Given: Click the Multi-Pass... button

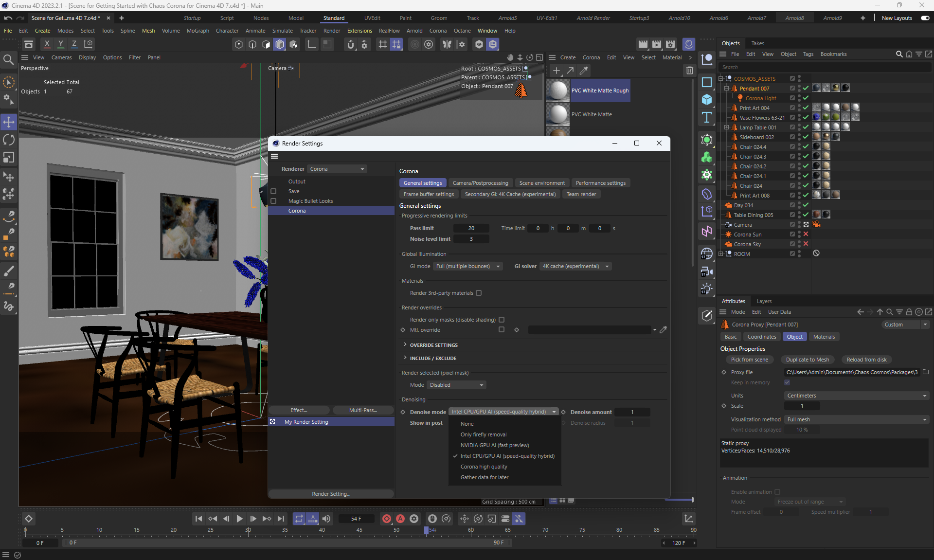Looking at the screenshot, I should [363, 410].
